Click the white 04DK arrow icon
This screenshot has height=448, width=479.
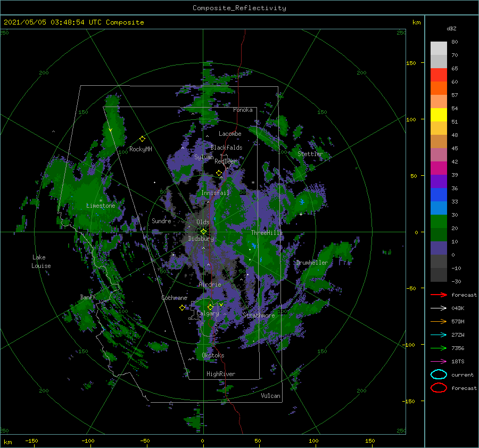(439, 308)
